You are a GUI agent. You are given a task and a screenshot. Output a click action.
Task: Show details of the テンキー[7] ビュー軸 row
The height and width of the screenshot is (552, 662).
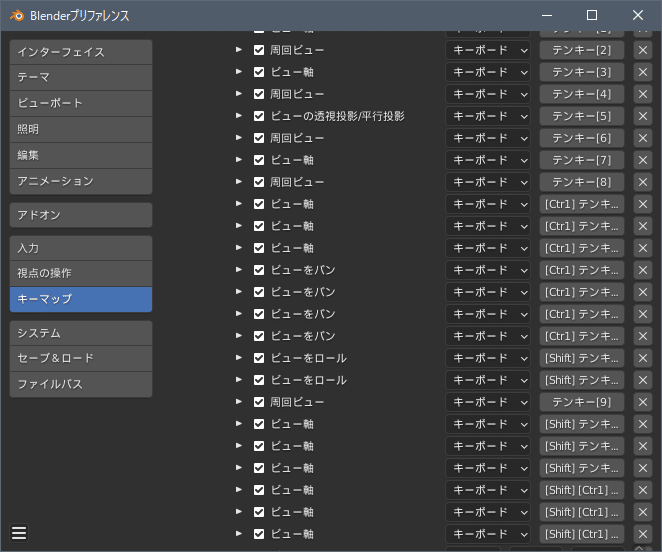(x=239, y=160)
